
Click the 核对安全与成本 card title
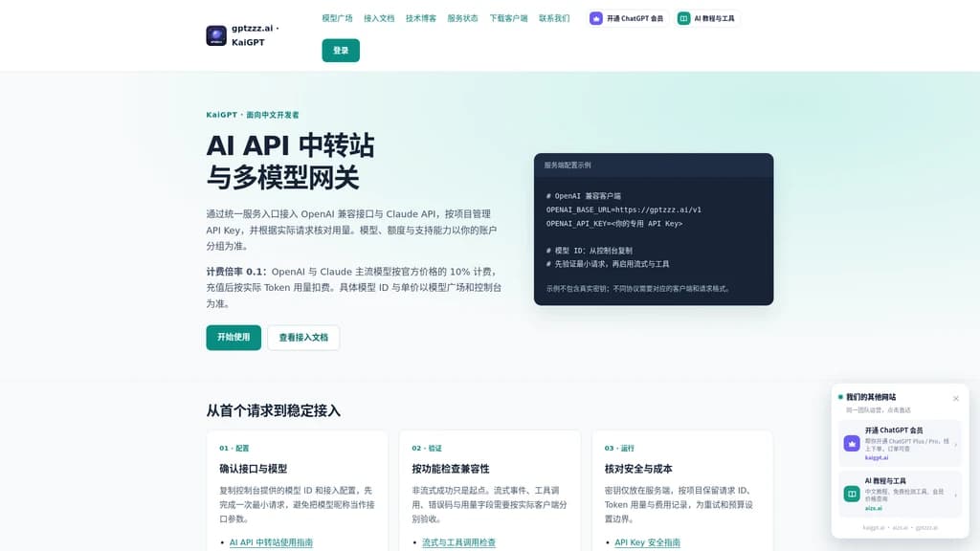click(638, 469)
